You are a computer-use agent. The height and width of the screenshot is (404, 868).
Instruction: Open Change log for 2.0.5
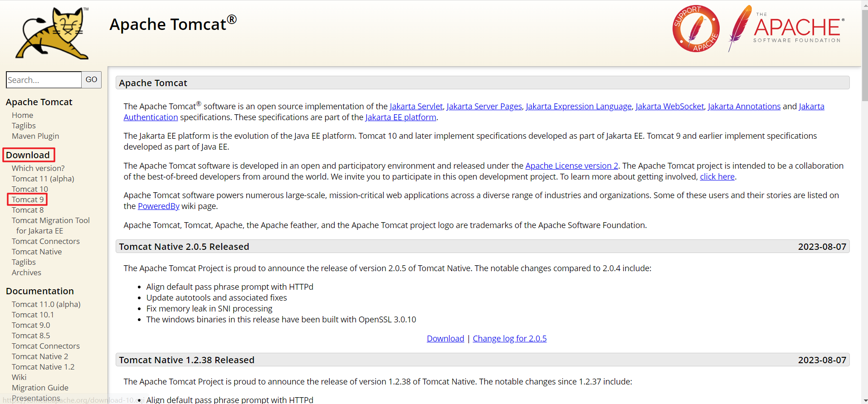pos(509,338)
